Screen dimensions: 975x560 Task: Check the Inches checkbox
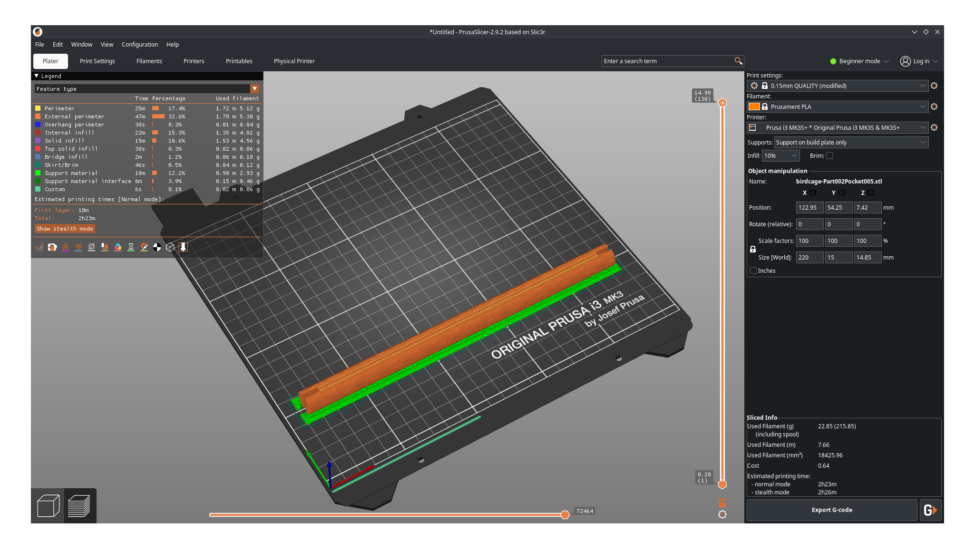pos(753,270)
